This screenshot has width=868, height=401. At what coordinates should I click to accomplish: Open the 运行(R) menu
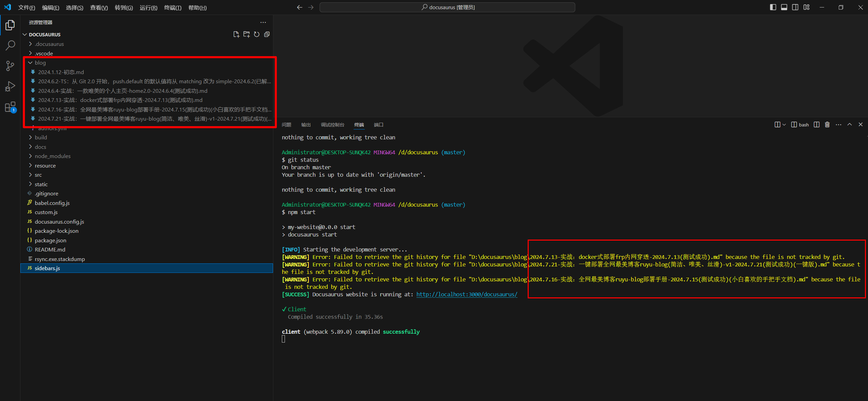coord(148,7)
